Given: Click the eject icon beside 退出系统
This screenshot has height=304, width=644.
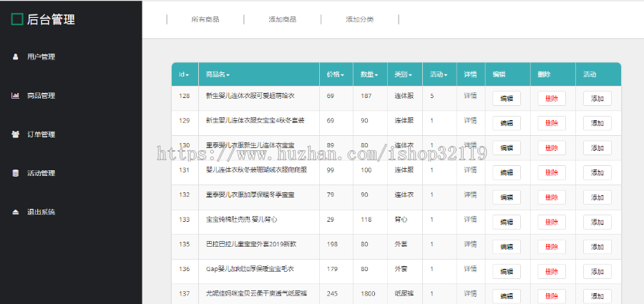Looking at the screenshot, I should [15, 212].
